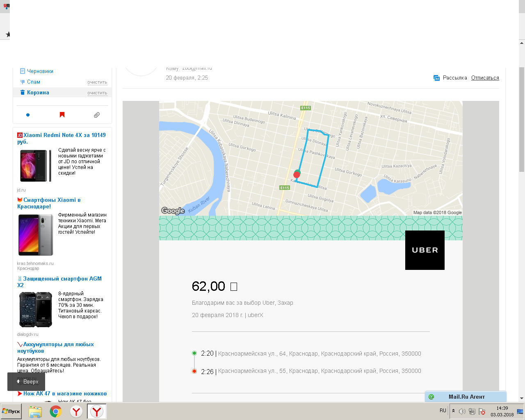
Task: Click the text 20 февраля 2018 г. | uberX
Action: [228, 315]
